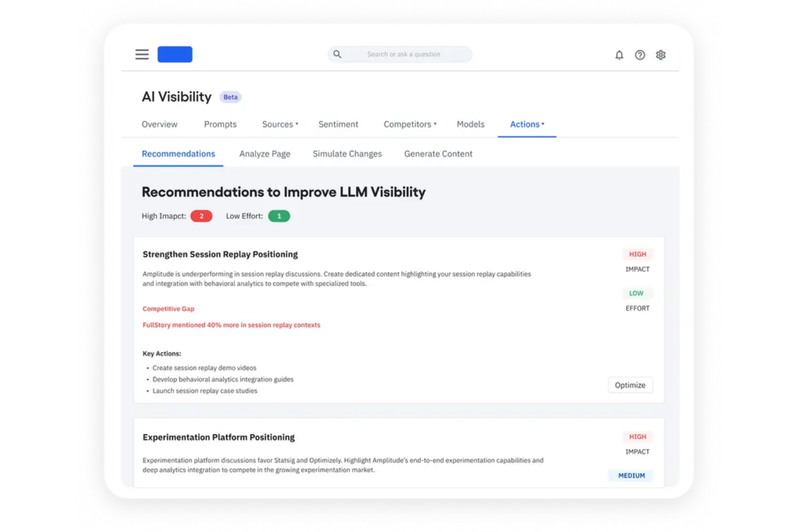The height and width of the screenshot is (532, 798).
Task: Open the Analyze Page view
Action: [265, 154]
